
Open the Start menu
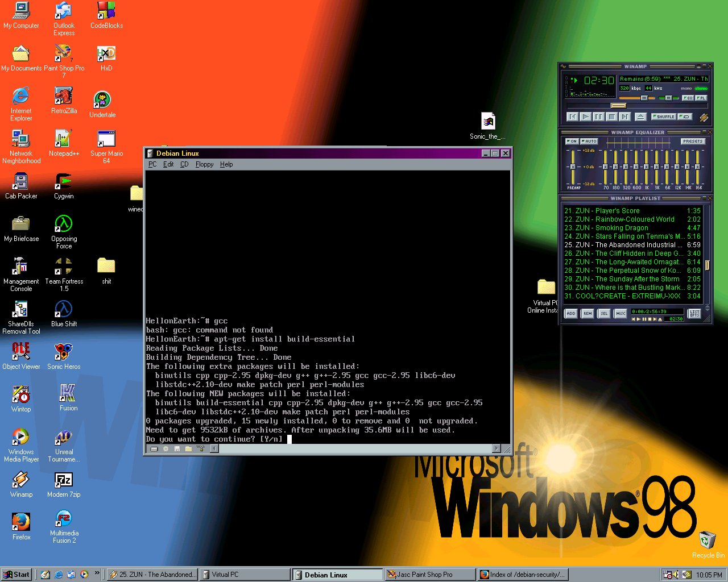[x=16, y=575]
